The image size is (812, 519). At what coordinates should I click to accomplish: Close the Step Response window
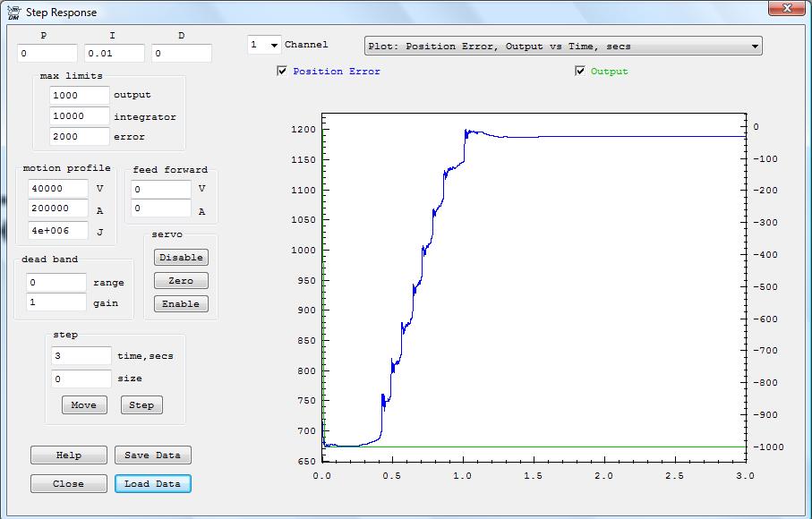pos(787,8)
